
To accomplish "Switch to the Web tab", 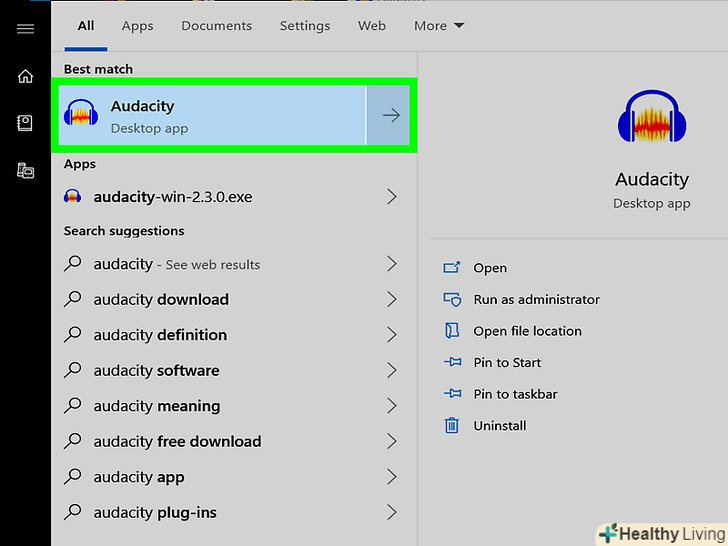I will click(371, 26).
